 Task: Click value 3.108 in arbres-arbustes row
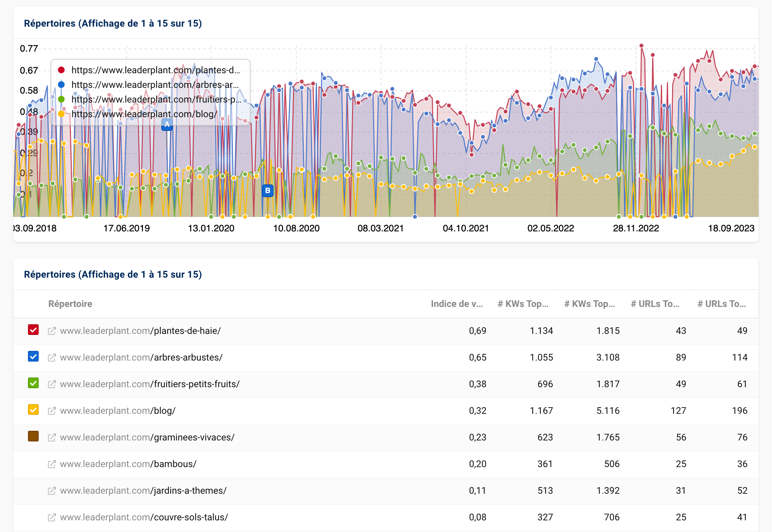pos(608,358)
